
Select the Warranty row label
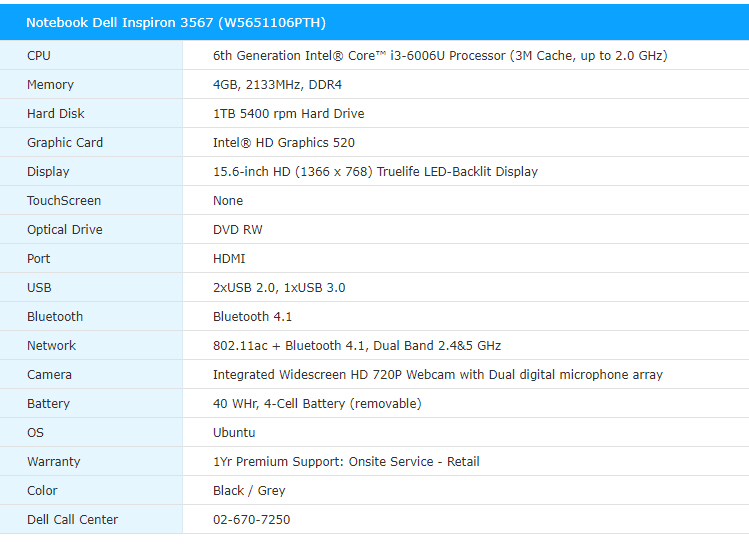click(x=54, y=462)
